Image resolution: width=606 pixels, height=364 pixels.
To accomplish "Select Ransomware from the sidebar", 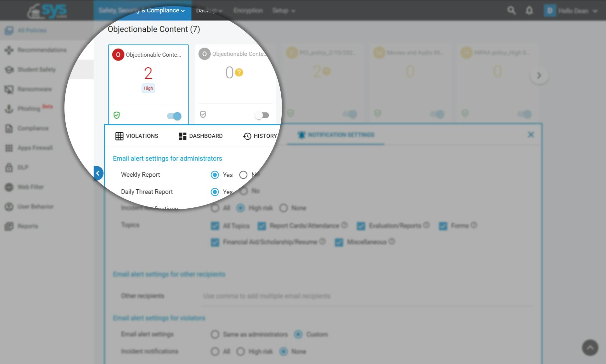I will pyautogui.click(x=34, y=89).
